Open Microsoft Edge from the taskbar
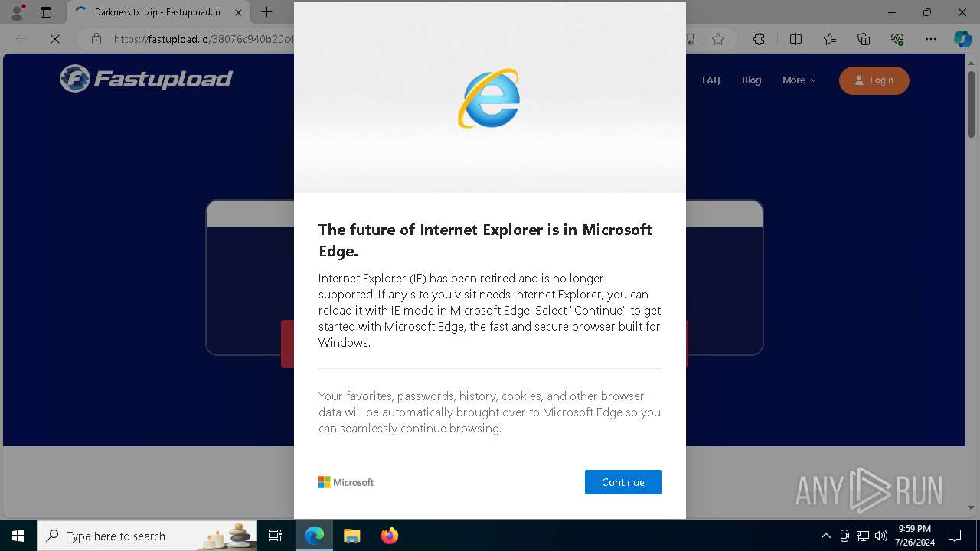Viewport: 980px width, 551px height. click(315, 536)
